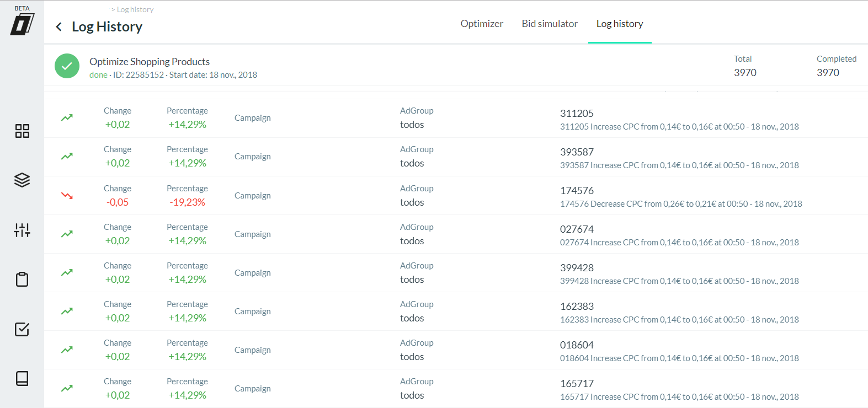Viewport: 868px width, 408px height.
Task: Click the upward trend icon for 311205
Action: [x=67, y=117]
